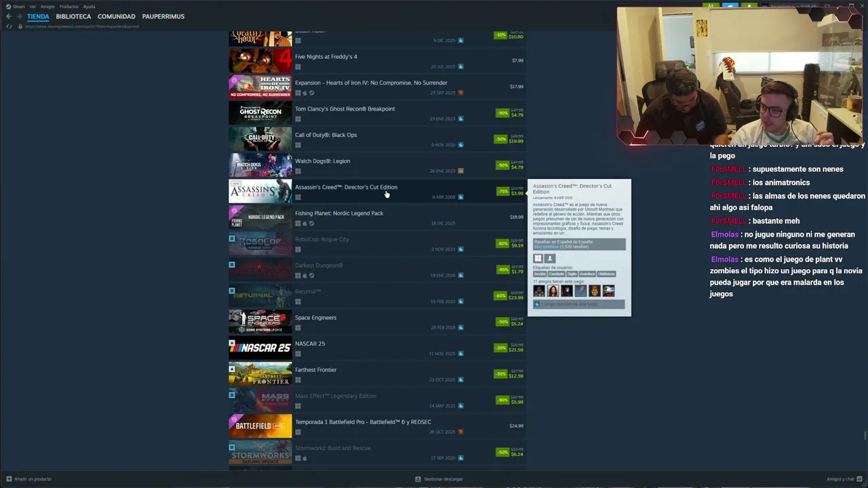Image resolution: width=868 pixels, height=488 pixels.
Task: Switch to the COMUNIDAD tab
Action: [x=117, y=16]
